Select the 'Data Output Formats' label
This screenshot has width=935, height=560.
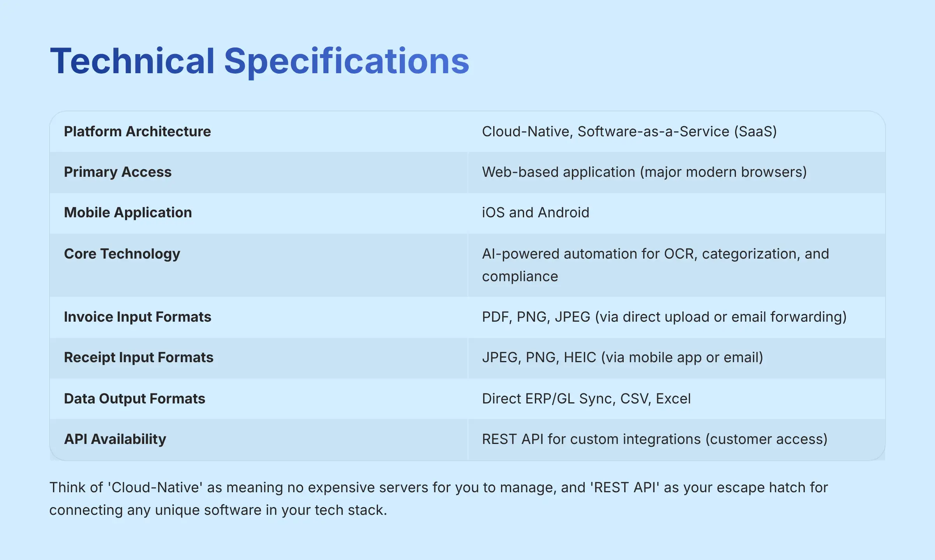click(x=134, y=399)
